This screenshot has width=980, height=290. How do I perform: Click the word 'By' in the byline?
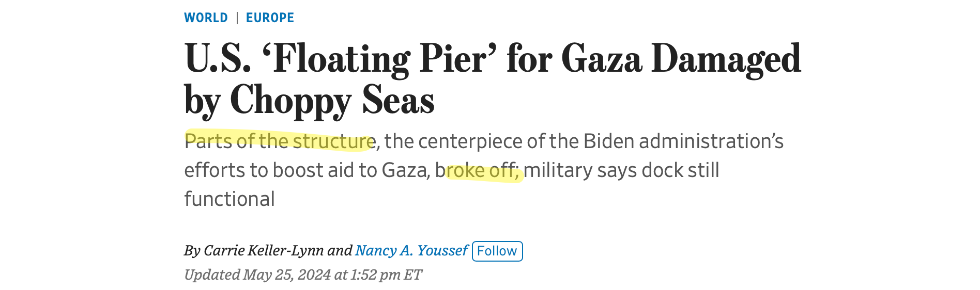tap(192, 251)
